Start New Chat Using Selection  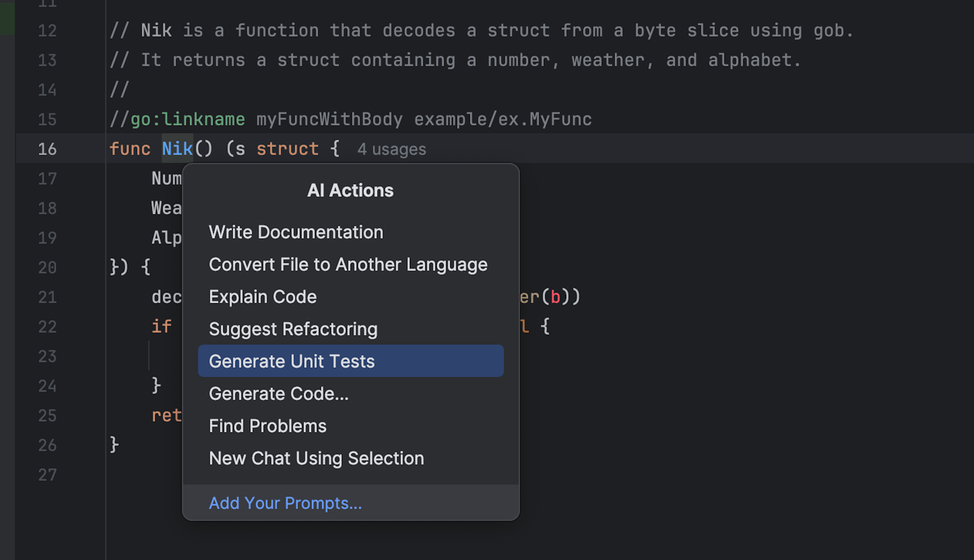(316, 458)
